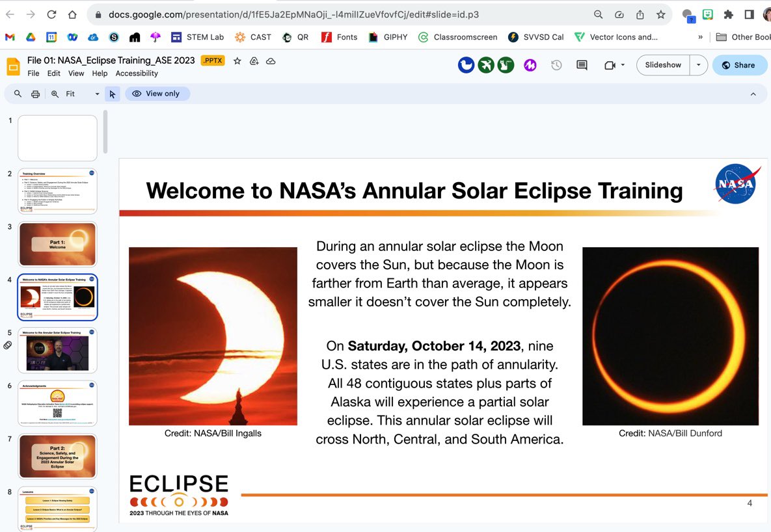Select slide 1 thumbnail

(x=57, y=138)
